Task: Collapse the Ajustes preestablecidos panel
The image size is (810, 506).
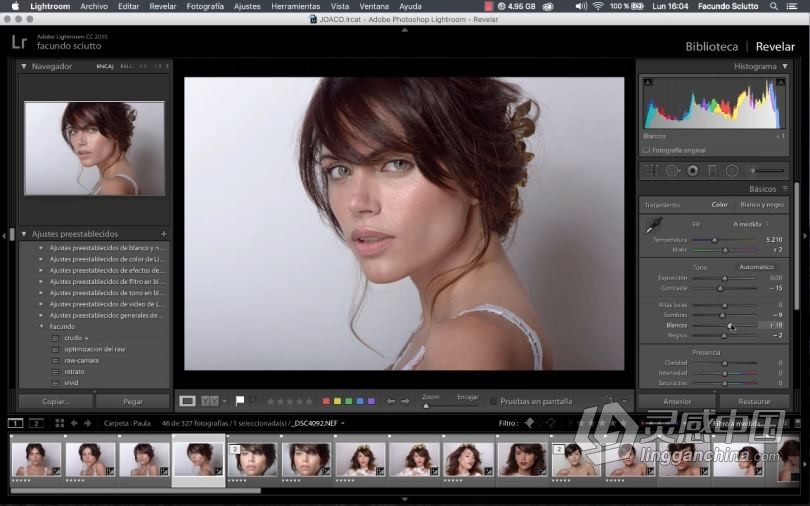Action: tap(24, 234)
